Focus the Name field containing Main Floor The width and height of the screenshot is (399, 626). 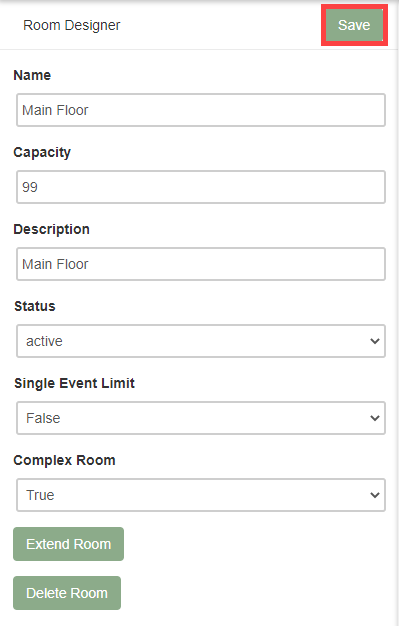pos(201,110)
